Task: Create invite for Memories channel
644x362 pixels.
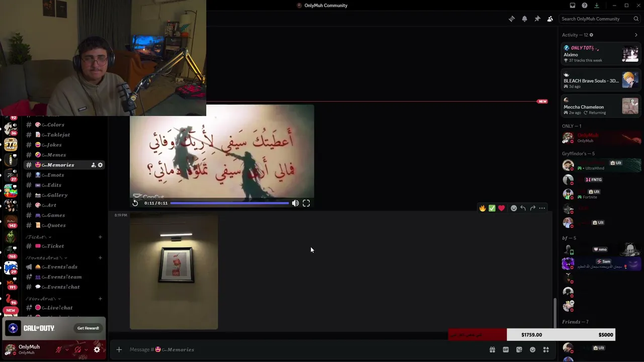Action: [93, 165]
